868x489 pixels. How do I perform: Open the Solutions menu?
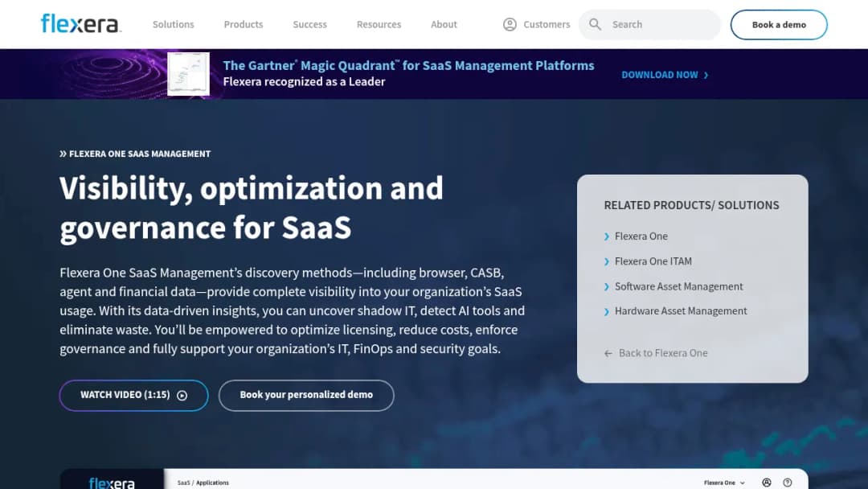tap(174, 24)
